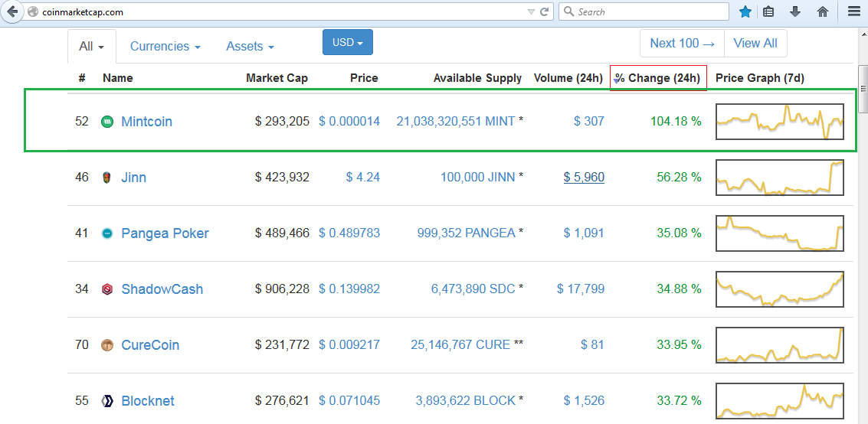Open the Pangea Poker link
The image size is (868, 424).
coord(165,233)
